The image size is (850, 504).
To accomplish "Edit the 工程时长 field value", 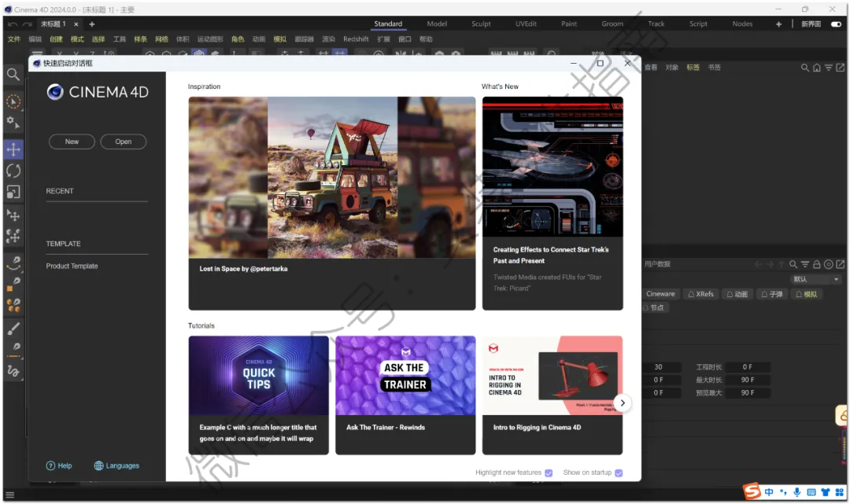I will [748, 367].
